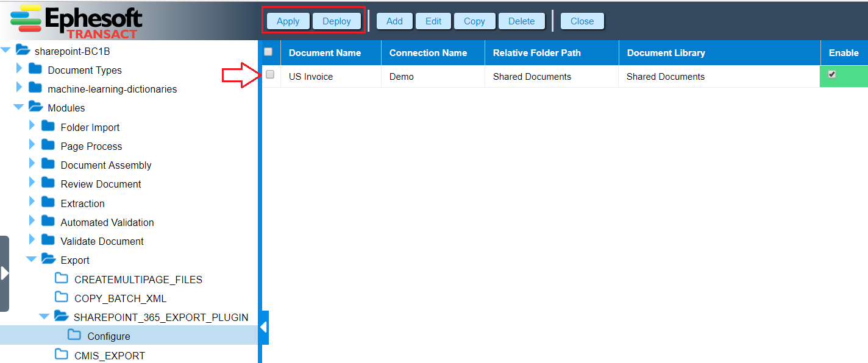Sort by Document Name column header
Screen dimensions: 868x363
point(331,53)
